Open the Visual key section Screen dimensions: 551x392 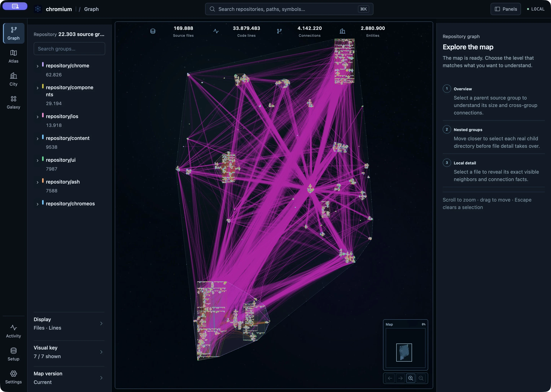click(x=69, y=352)
